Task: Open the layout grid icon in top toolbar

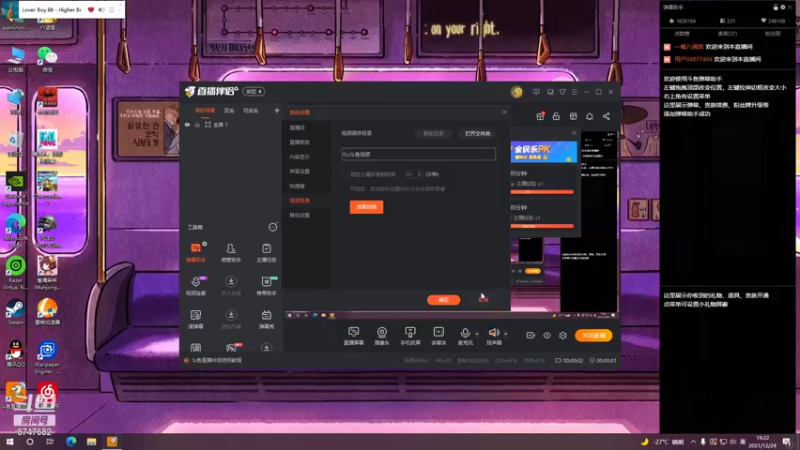Action: point(573,116)
